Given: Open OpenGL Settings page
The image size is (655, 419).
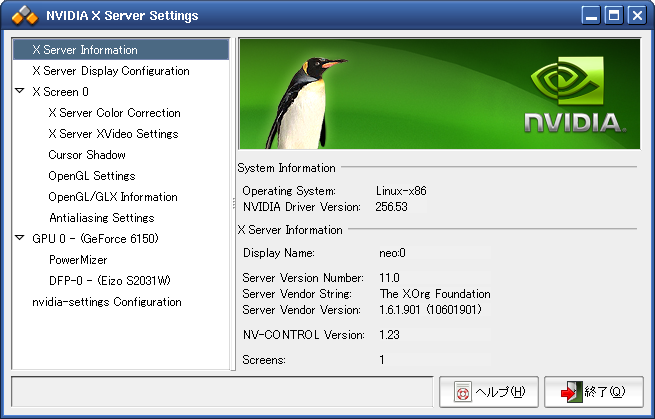Looking at the screenshot, I should click(92, 176).
